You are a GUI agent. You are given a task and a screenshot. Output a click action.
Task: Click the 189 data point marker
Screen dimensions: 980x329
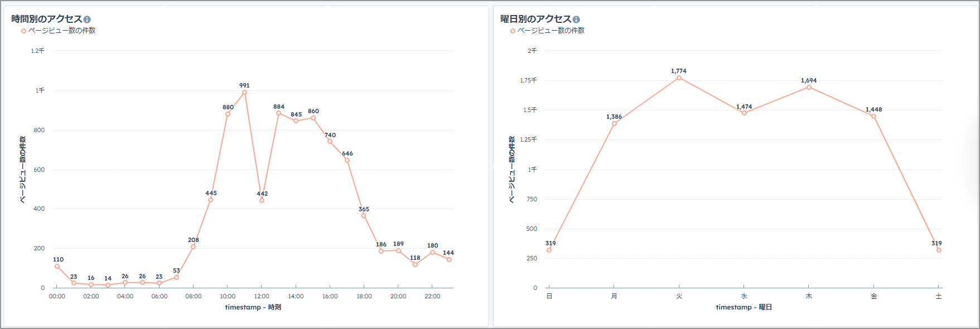398,251
